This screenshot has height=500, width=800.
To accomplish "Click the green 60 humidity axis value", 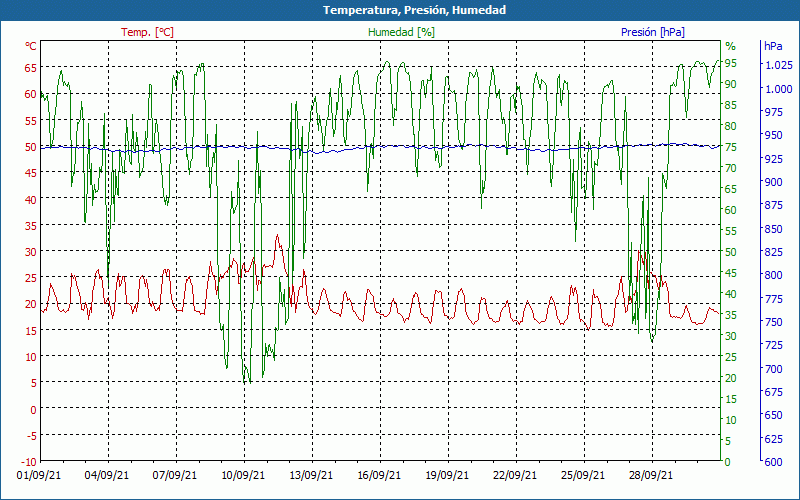I will pyautogui.click(x=730, y=210).
